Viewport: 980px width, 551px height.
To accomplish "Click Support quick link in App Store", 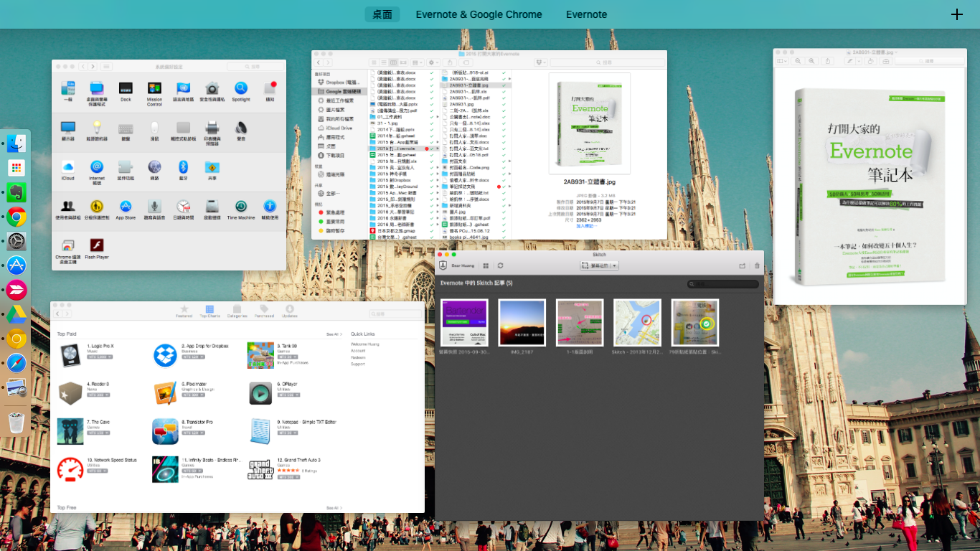I will (x=358, y=364).
